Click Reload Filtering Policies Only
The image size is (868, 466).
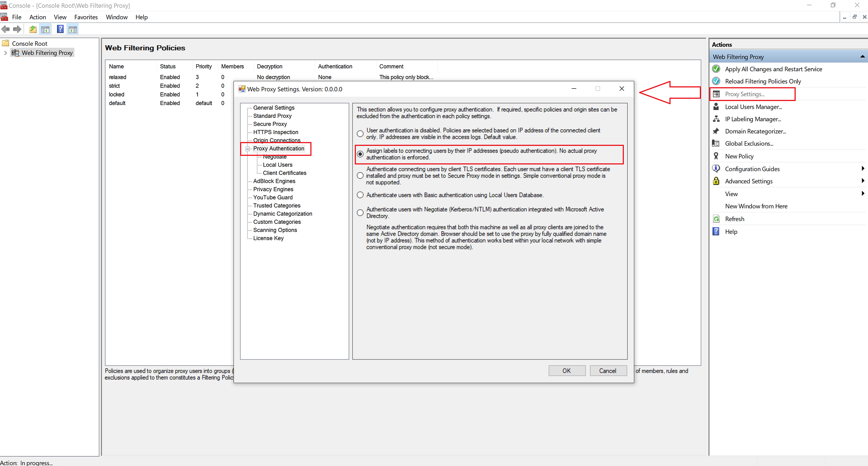[x=763, y=81]
